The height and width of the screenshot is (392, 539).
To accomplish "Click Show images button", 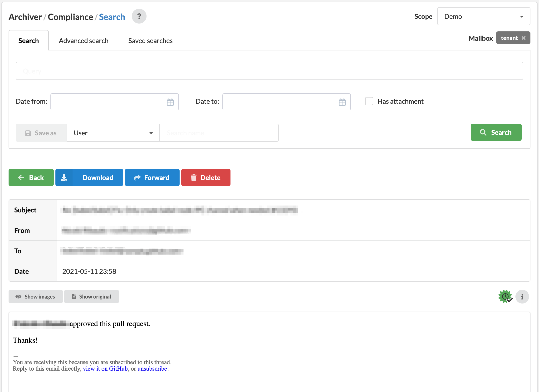I will pyautogui.click(x=36, y=297).
